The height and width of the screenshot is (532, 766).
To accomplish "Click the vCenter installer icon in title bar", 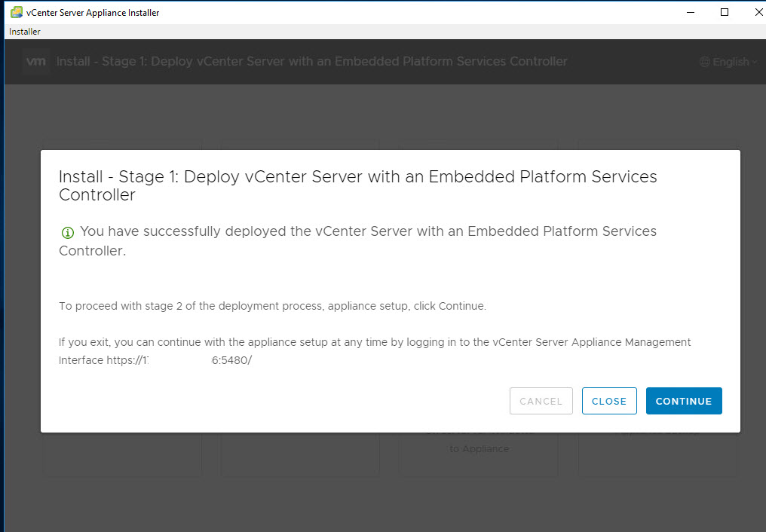I will point(16,12).
